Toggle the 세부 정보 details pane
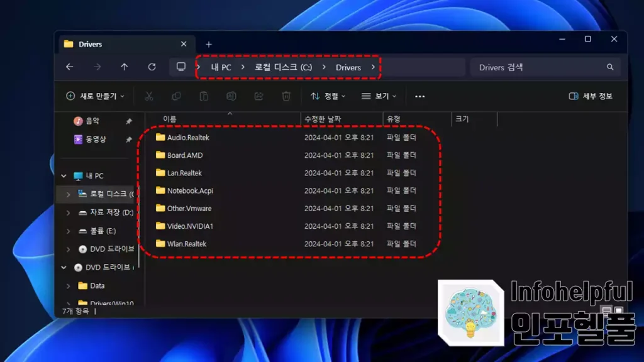The height and width of the screenshot is (362, 644). pos(591,96)
